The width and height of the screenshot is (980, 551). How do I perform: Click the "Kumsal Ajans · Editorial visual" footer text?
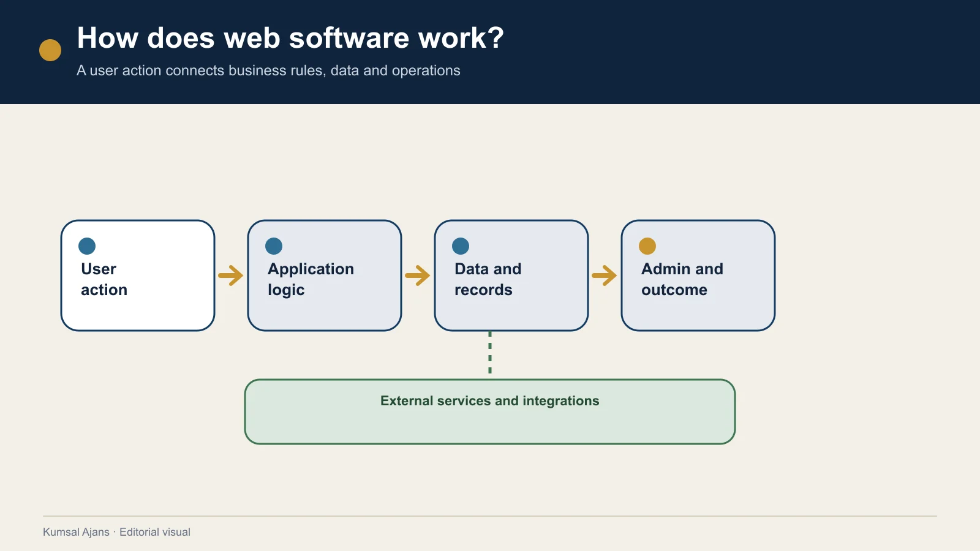pos(116,532)
